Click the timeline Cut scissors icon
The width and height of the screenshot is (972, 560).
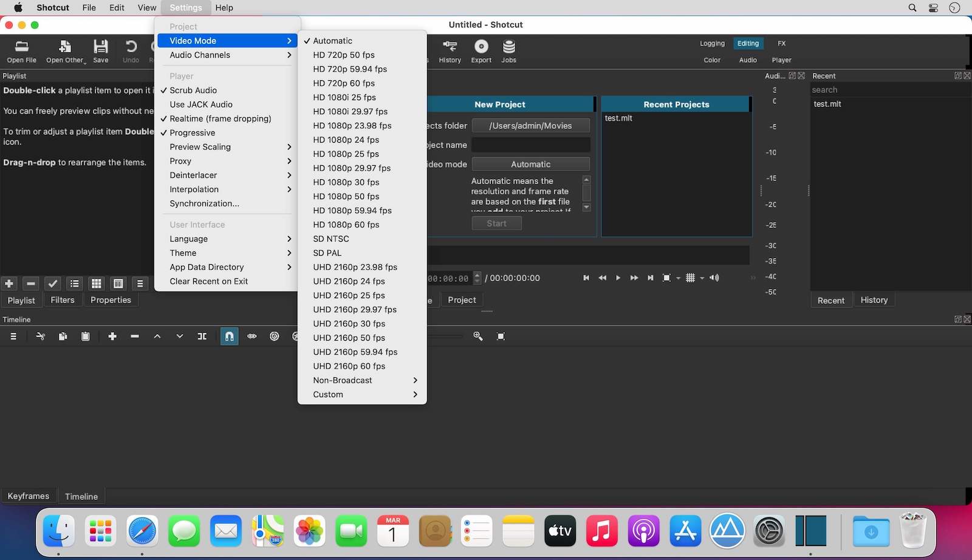click(41, 336)
